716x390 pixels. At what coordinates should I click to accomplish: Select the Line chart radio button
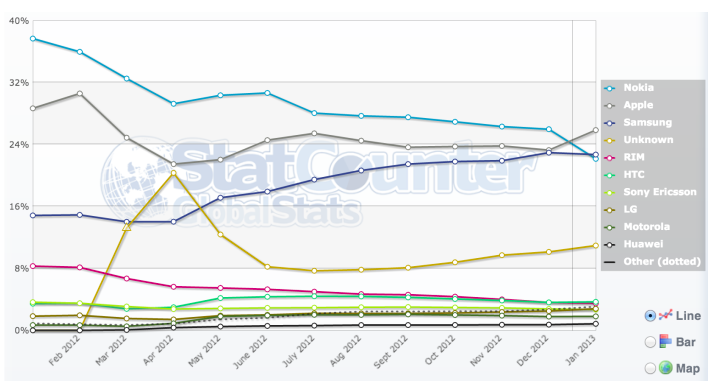pyautogui.click(x=650, y=316)
